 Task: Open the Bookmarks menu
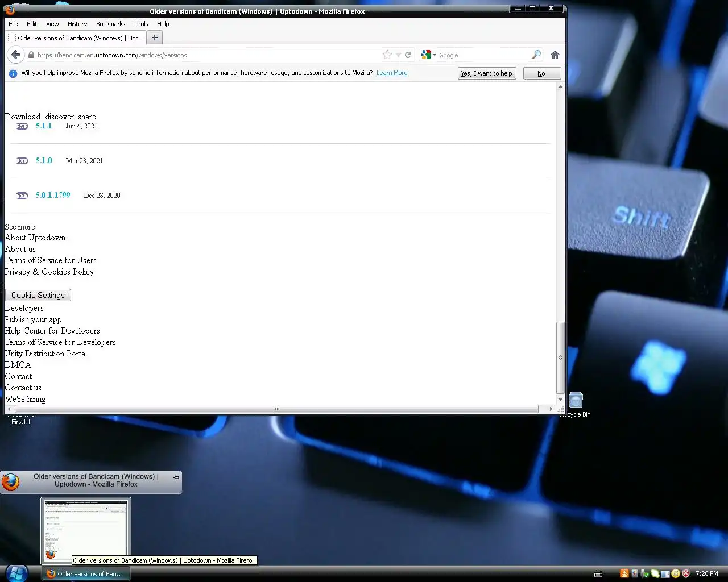[110, 24]
